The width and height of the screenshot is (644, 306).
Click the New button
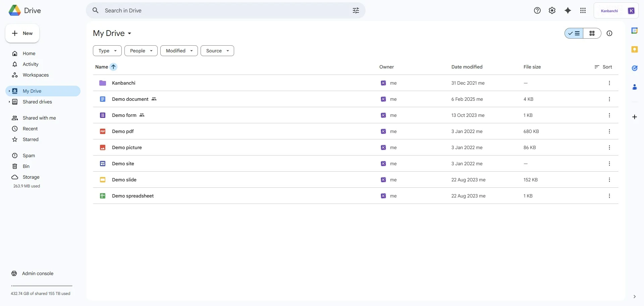tap(22, 33)
